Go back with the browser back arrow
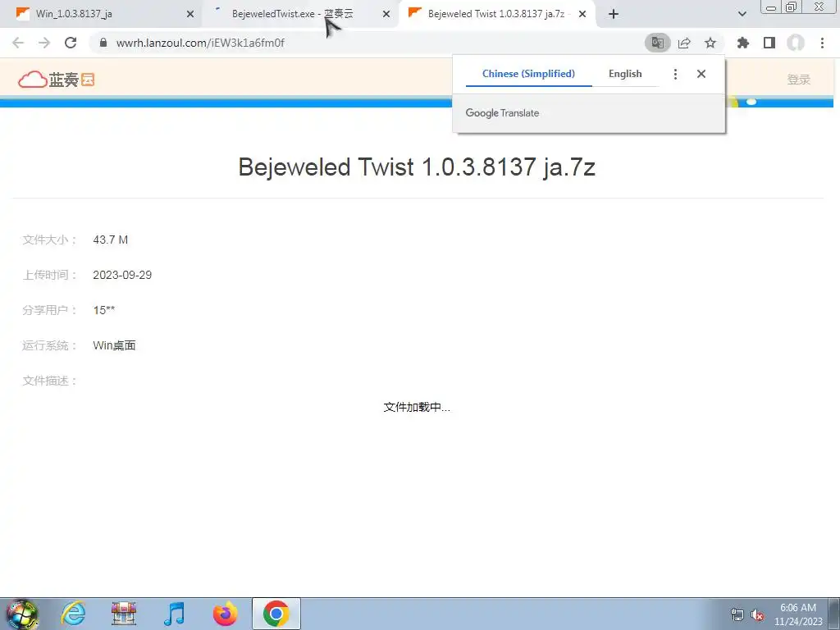This screenshot has height=630, width=840. coord(18,43)
